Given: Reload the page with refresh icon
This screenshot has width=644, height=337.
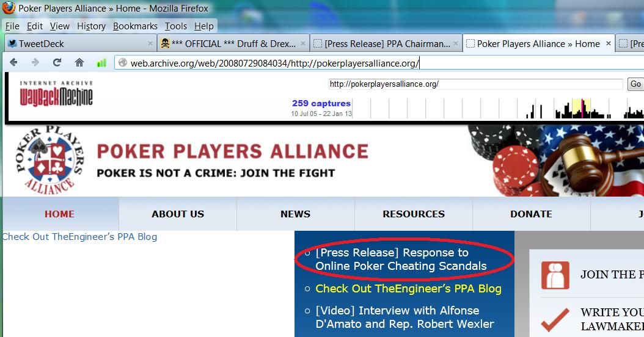Looking at the screenshot, I should (57, 62).
